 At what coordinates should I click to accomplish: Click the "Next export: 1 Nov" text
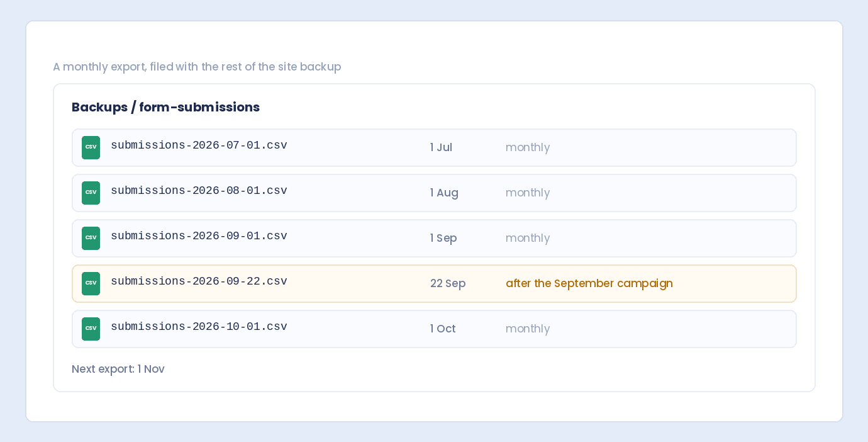click(118, 369)
